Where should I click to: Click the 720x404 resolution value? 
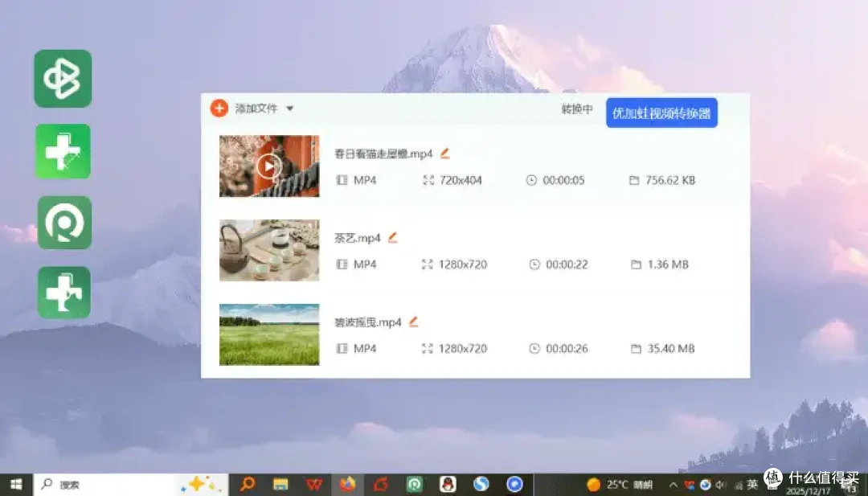[461, 180]
